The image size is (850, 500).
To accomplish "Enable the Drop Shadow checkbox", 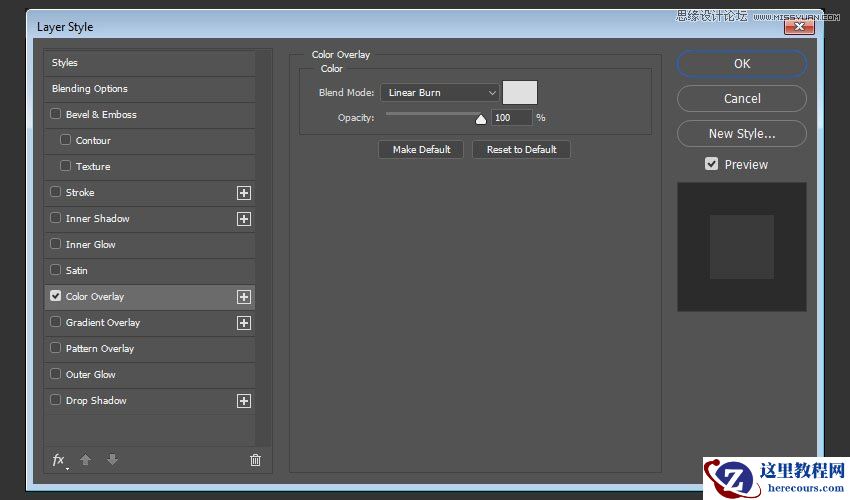I will (x=55, y=400).
